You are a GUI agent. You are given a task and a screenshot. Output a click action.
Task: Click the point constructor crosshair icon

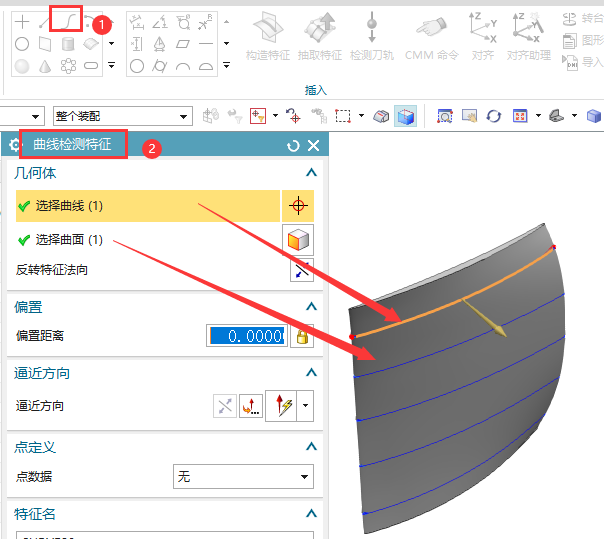pyautogui.click(x=298, y=206)
